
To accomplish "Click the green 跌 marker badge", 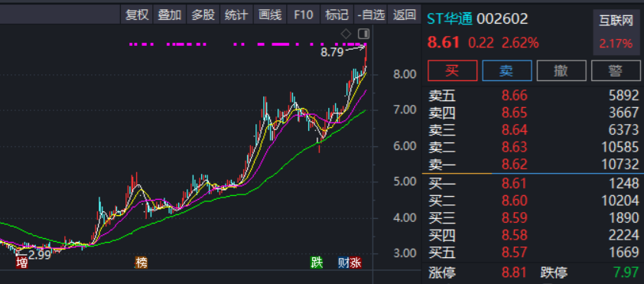I will (316, 263).
